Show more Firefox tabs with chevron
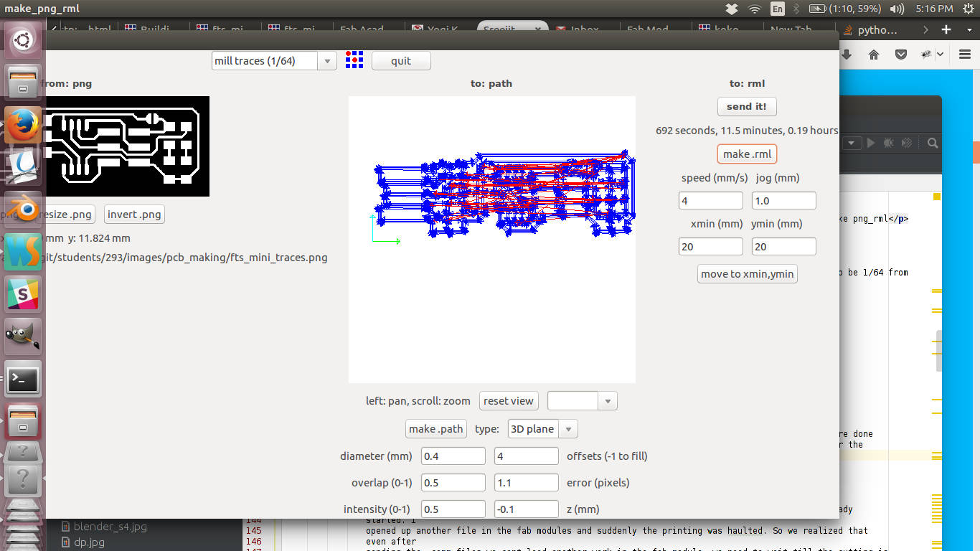 (x=925, y=29)
